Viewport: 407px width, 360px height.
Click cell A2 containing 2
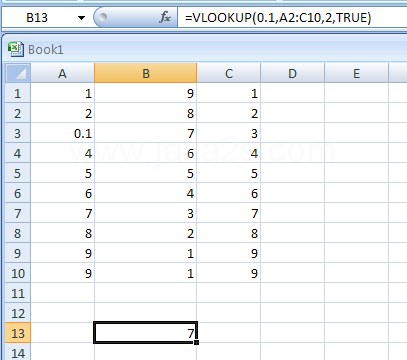(x=62, y=113)
